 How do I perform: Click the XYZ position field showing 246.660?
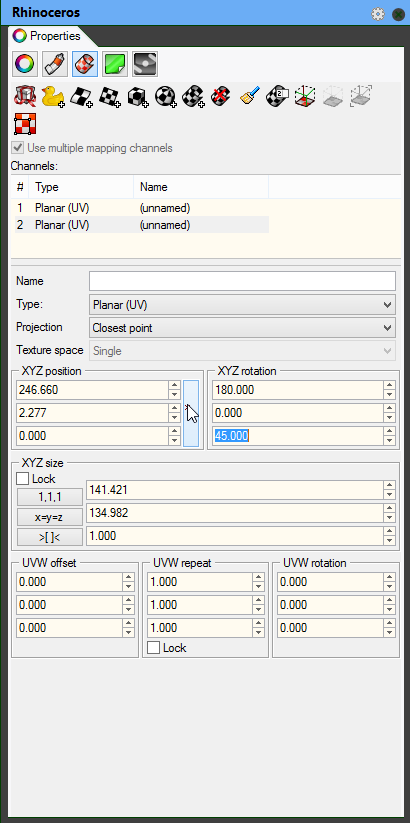[92, 390]
